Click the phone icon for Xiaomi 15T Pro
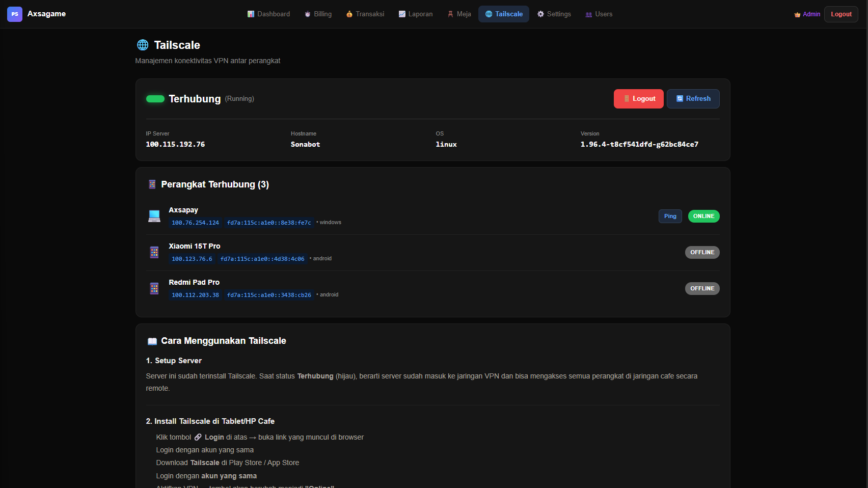The height and width of the screenshot is (488, 868). pyautogui.click(x=154, y=252)
